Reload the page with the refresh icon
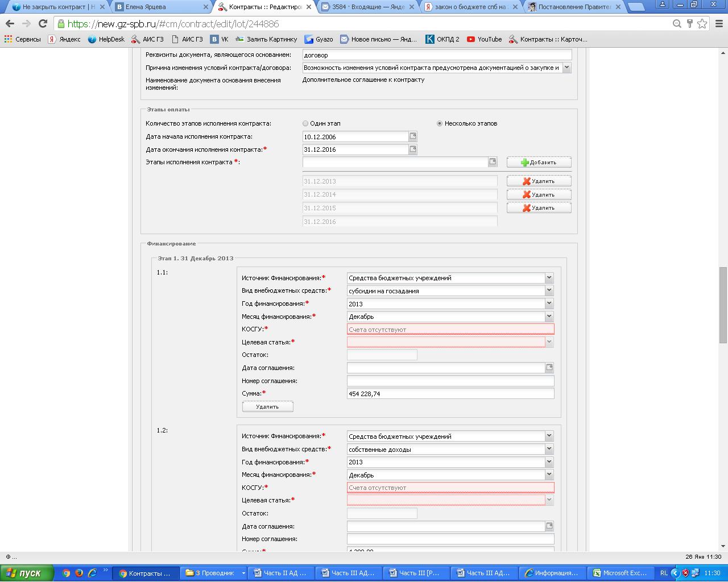The height and width of the screenshot is (582, 728). (43, 24)
